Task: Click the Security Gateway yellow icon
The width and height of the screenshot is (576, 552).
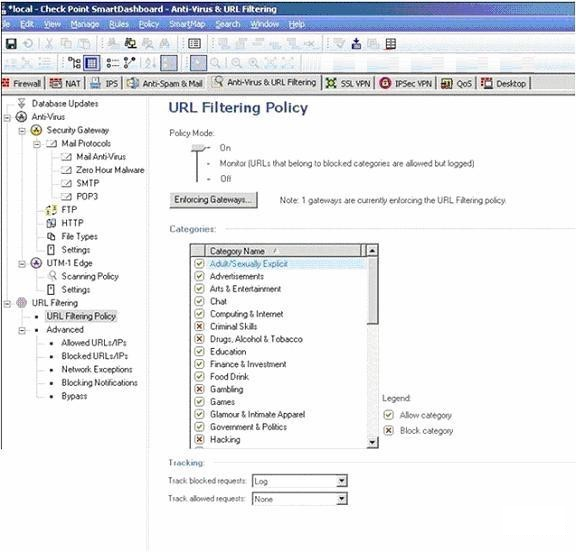Action: 36,130
